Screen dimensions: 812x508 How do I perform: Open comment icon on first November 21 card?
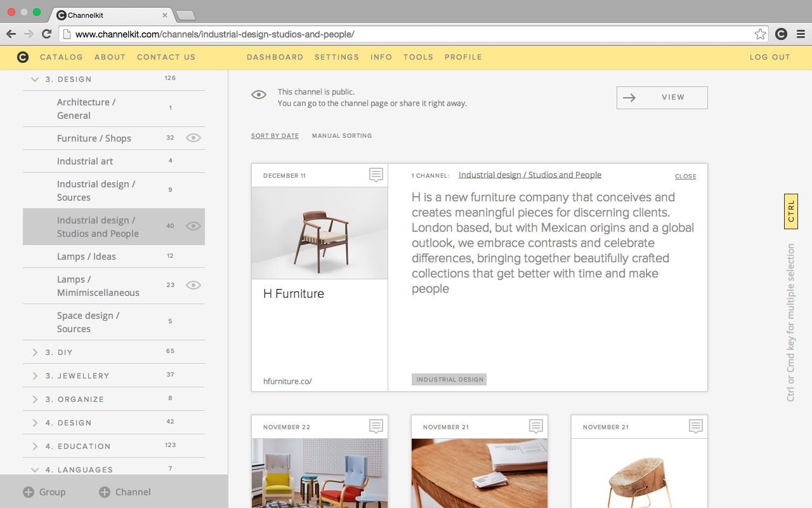click(x=536, y=427)
